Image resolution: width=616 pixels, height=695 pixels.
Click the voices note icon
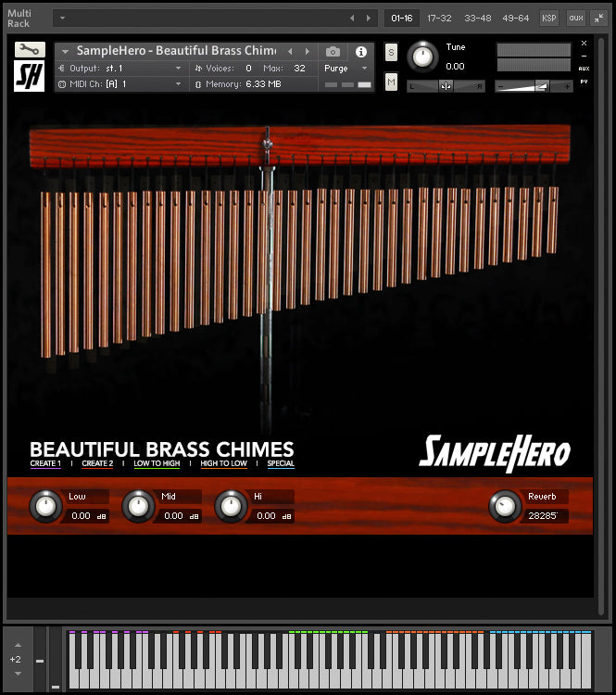[198, 69]
